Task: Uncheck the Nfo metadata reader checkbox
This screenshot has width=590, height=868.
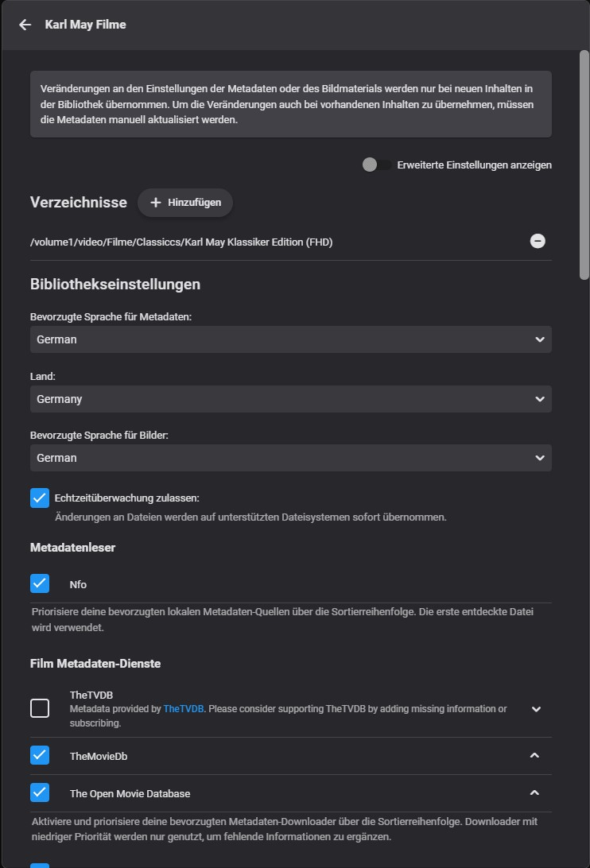Action: pyautogui.click(x=40, y=584)
